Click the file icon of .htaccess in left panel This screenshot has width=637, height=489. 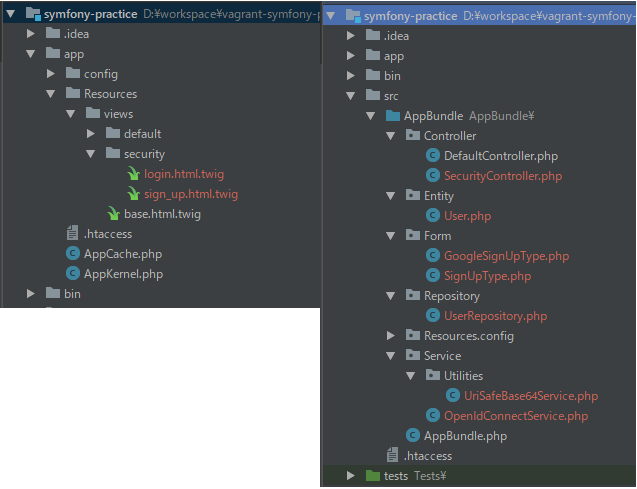(72, 234)
